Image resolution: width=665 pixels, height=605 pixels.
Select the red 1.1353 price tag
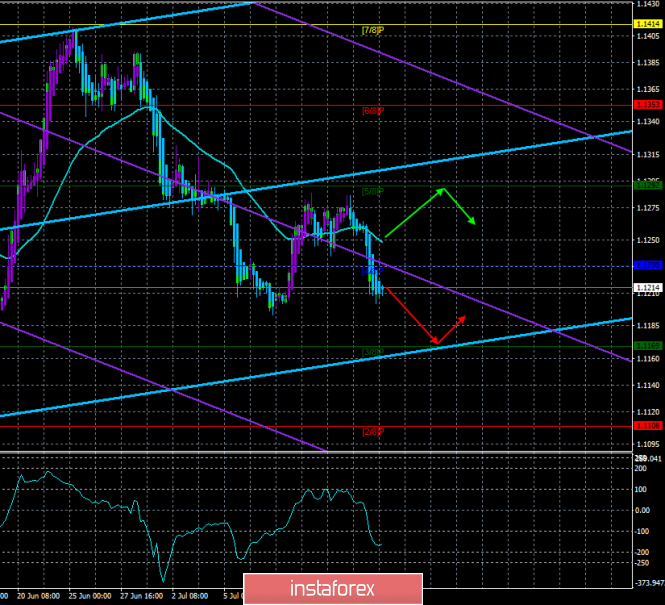647,104
